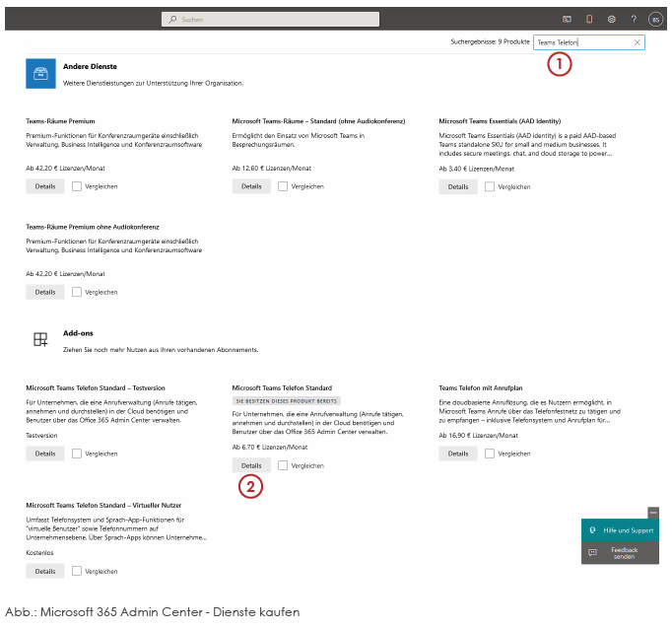Open Details for Teams Telefon Standard Testversion
Screen dimensions: 672x629
coord(45,454)
